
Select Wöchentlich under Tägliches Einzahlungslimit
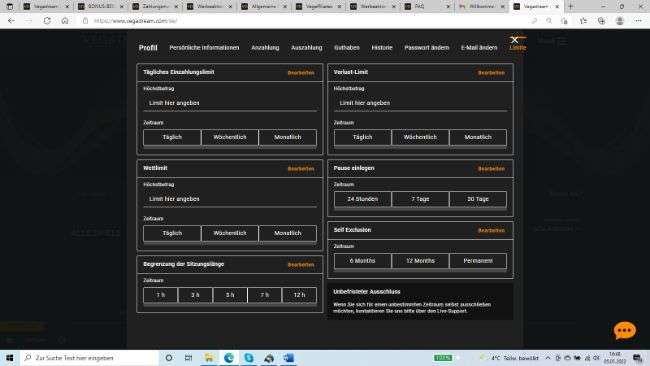point(230,137)
